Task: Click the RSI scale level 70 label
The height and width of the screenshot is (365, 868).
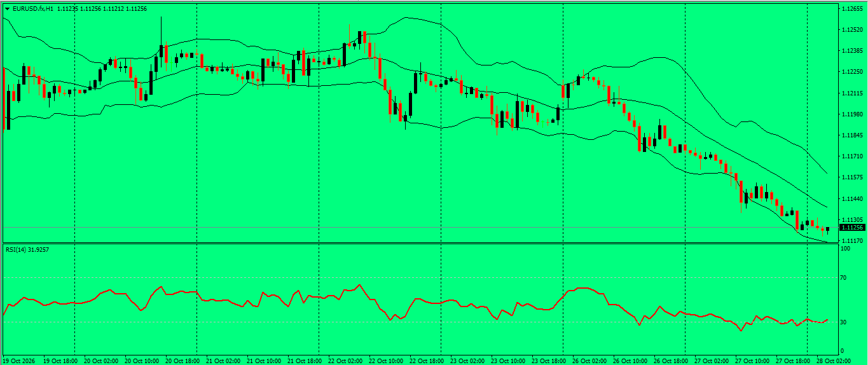Action: point(844,278)
